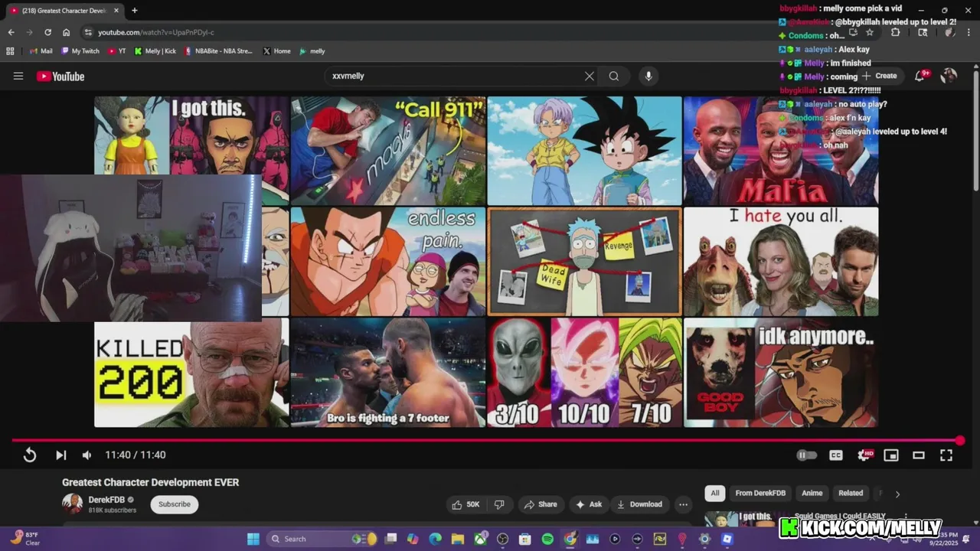Open browser home page

coord(66,32)
